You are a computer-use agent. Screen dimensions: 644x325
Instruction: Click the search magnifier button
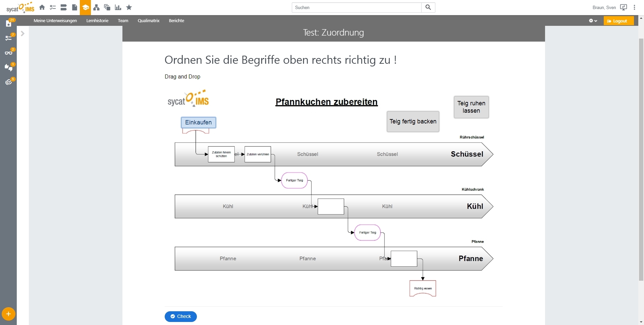(428, 7)
